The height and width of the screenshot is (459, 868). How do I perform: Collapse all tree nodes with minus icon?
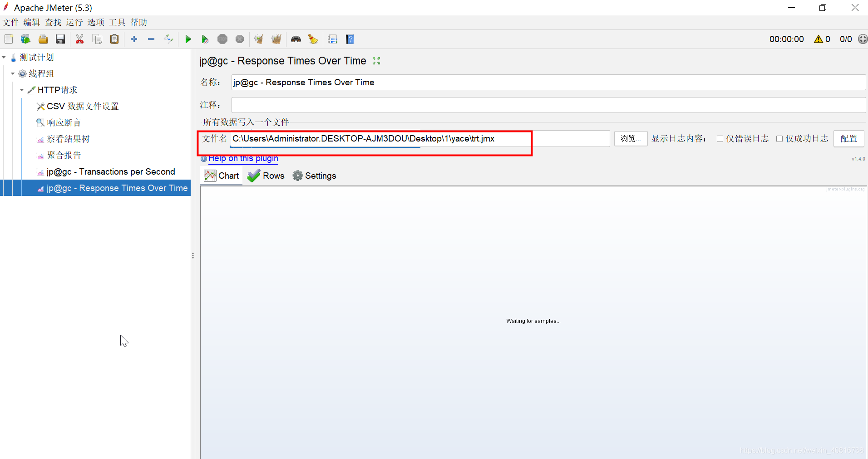pos(151,39)
